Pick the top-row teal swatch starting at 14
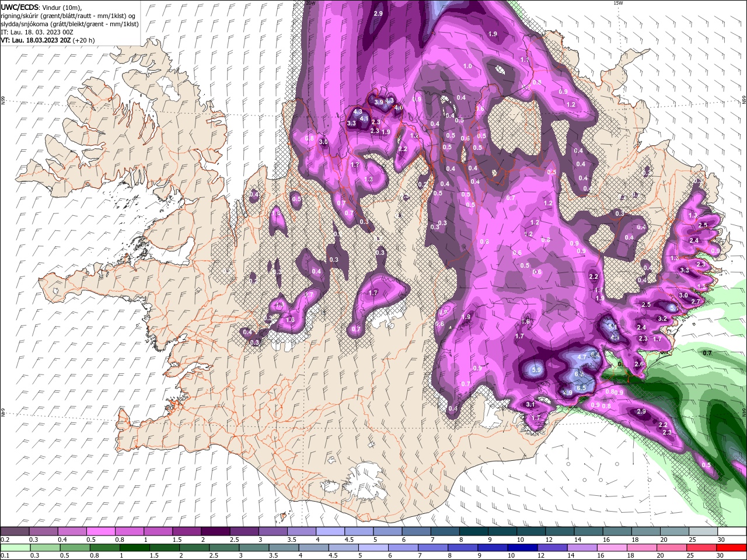 tap(588, 531)
